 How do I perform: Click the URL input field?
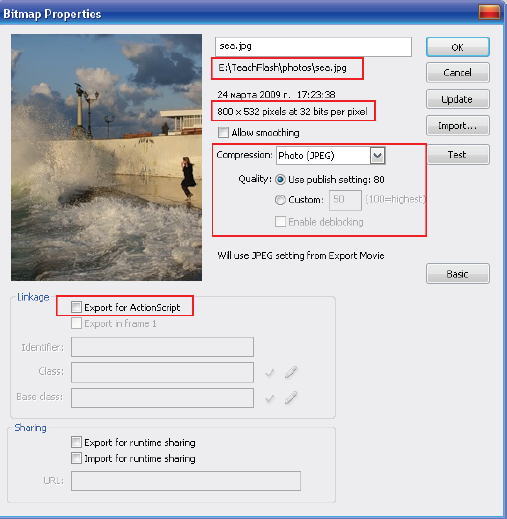pyautogui.click(x=186, y=481)
